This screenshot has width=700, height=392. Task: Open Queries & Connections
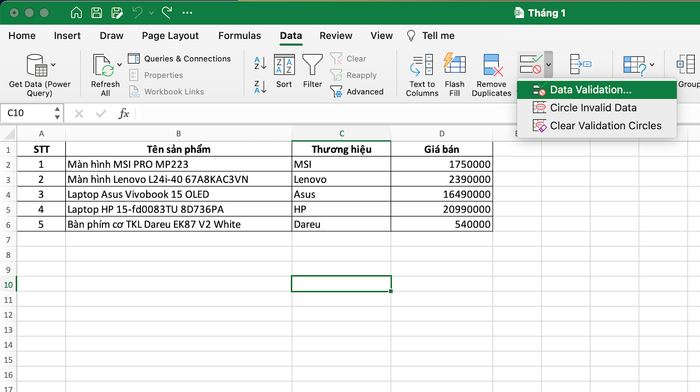coord(179,58)
